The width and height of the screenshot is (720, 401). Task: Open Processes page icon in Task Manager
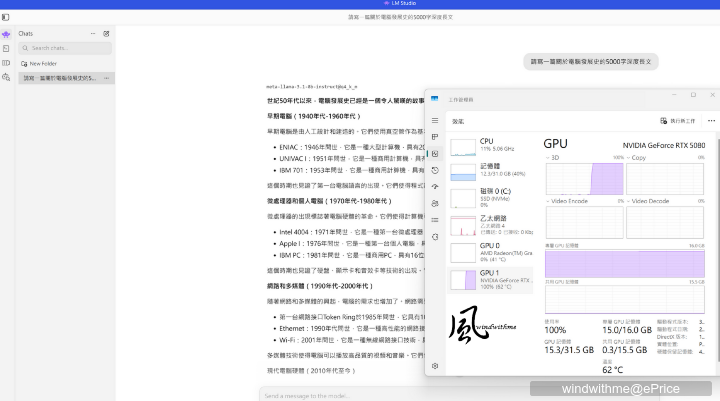pyautogui.click(x=435, y=137)
